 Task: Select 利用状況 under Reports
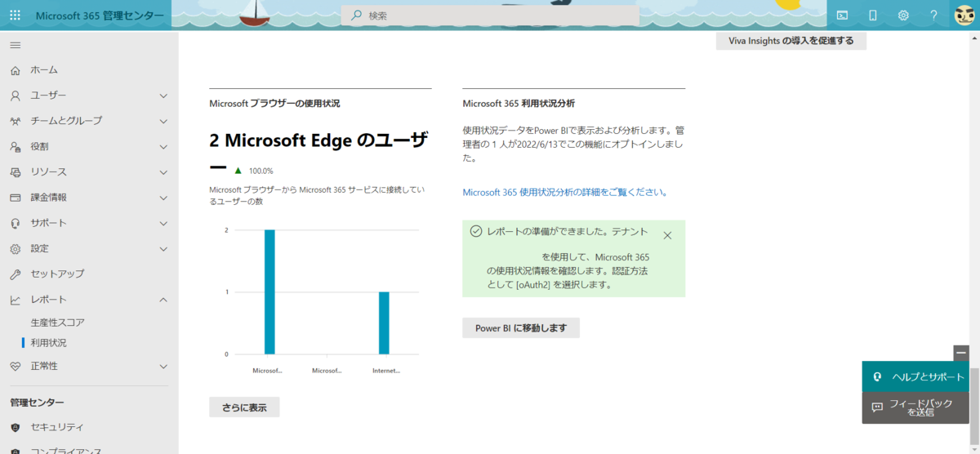click(48, 343)
